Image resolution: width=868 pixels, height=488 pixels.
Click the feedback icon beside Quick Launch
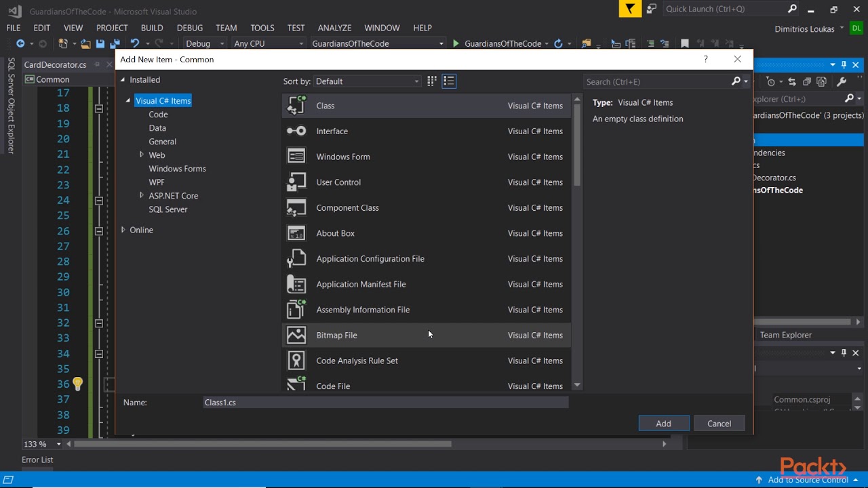[x=651, y=9]
